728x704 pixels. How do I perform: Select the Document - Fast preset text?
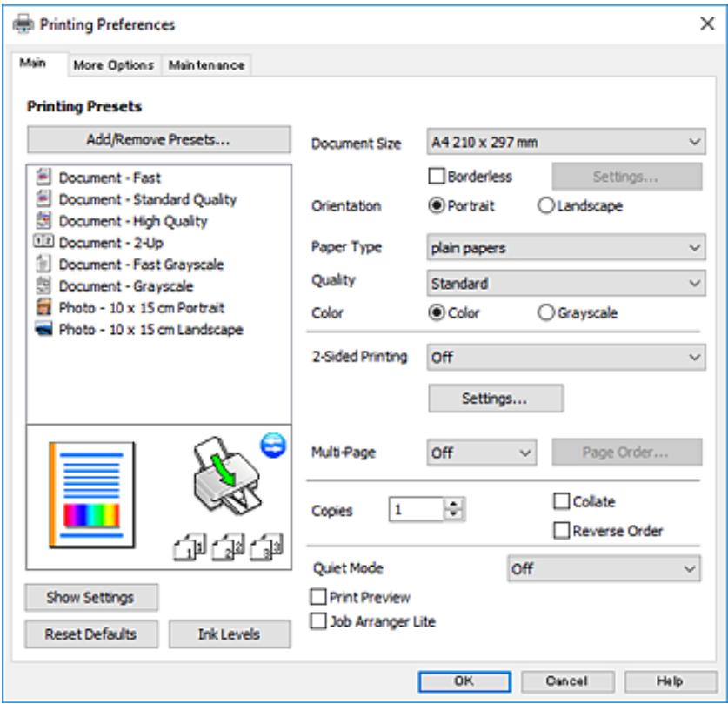[110, 178]
